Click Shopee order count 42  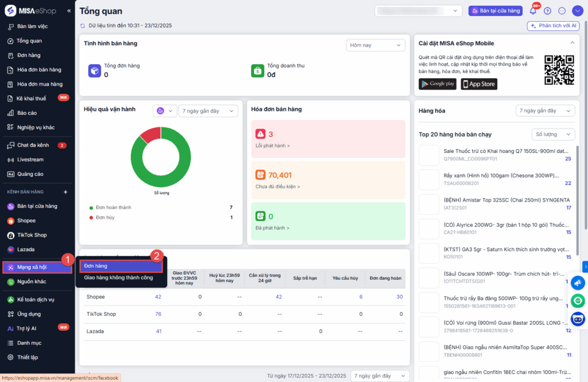point(158,297)
